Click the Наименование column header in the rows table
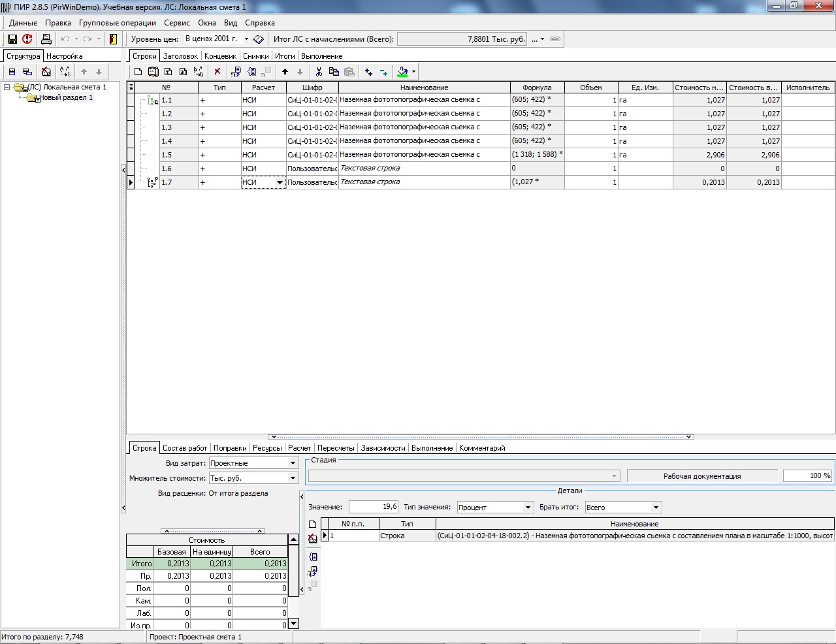This screenshot has height=644, width=836. pos(425,88)
